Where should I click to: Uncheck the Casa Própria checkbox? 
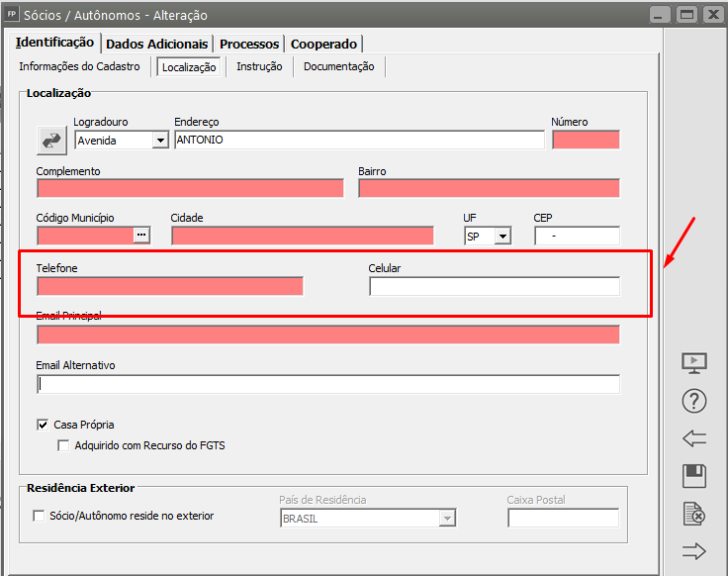(x=43, y=425)
